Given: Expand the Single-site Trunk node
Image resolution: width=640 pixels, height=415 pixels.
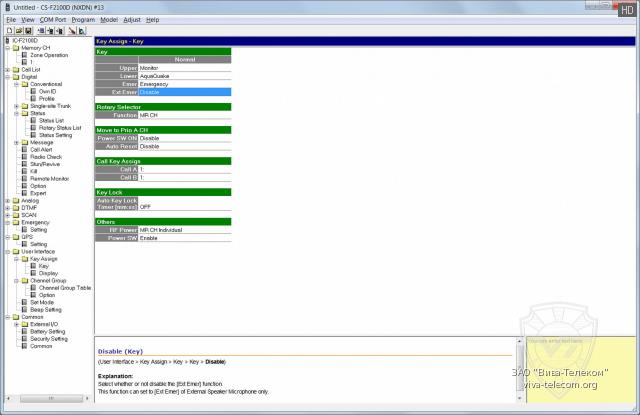Looking at the screenshot, I should [x=16, y=106].
